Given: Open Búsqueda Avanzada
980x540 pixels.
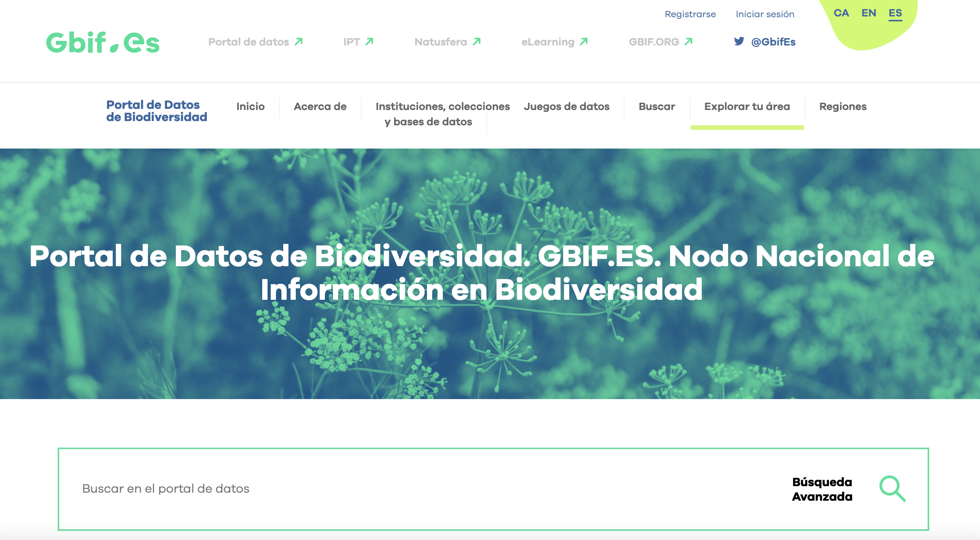Looking at the screenshot, I should point(822,489).
